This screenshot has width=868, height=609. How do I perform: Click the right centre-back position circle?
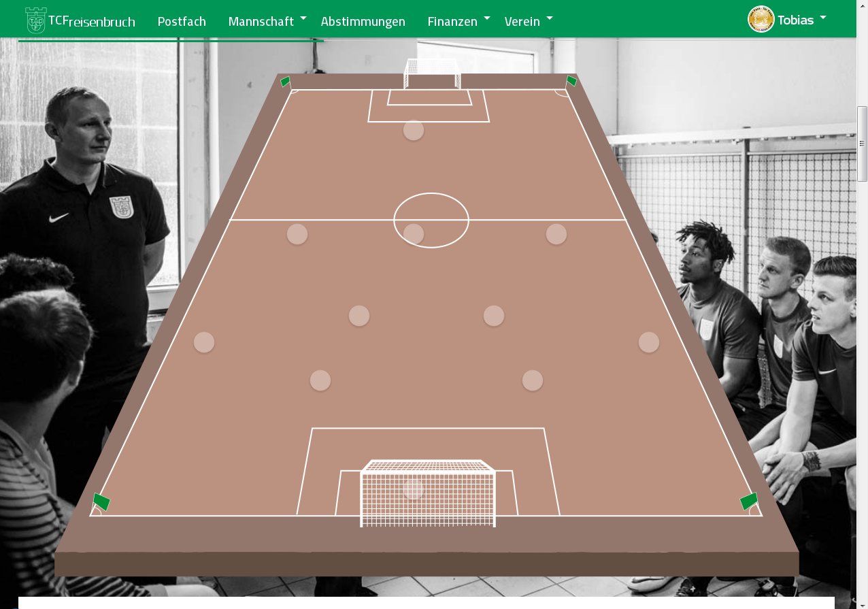coord(533,380)
